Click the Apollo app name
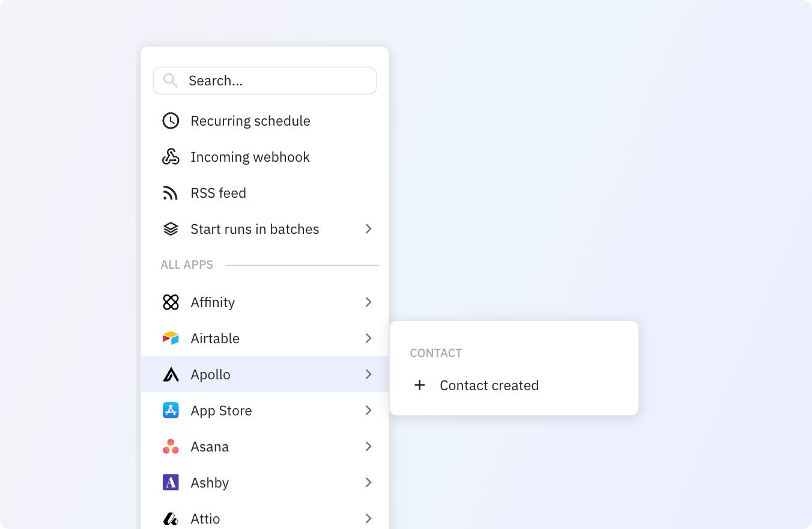 211,375
